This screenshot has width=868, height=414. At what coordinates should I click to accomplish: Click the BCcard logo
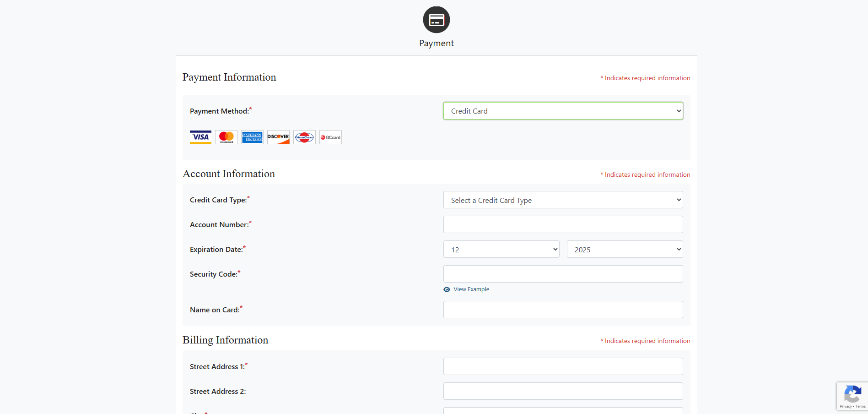(330, 137)
